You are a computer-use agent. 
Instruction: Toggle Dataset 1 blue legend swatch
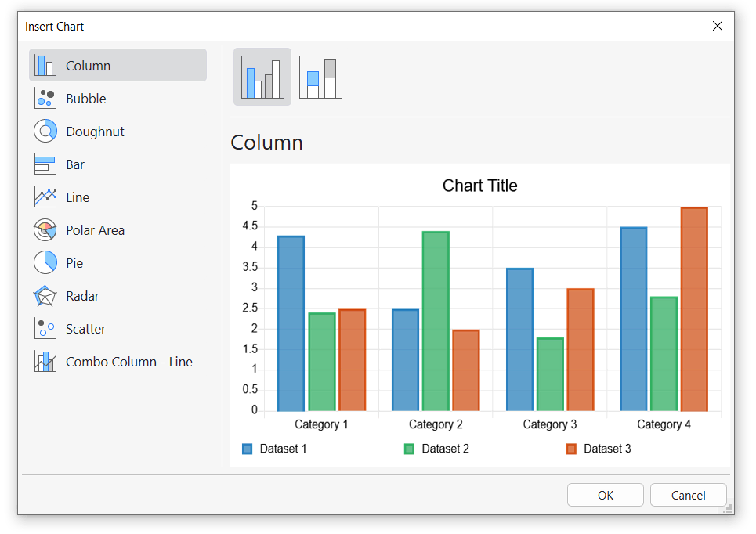[248, 449]
